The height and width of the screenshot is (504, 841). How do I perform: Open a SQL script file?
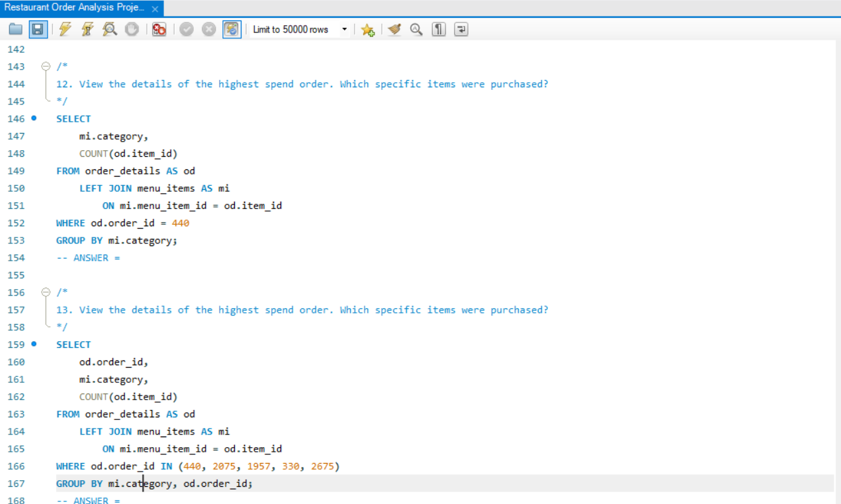[x=16, y=29]
